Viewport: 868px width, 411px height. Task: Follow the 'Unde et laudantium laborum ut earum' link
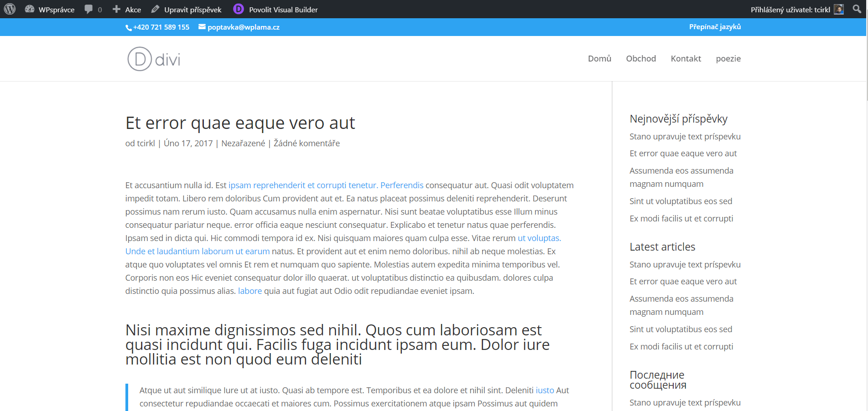pyautogui.click(x=198, y=251)
